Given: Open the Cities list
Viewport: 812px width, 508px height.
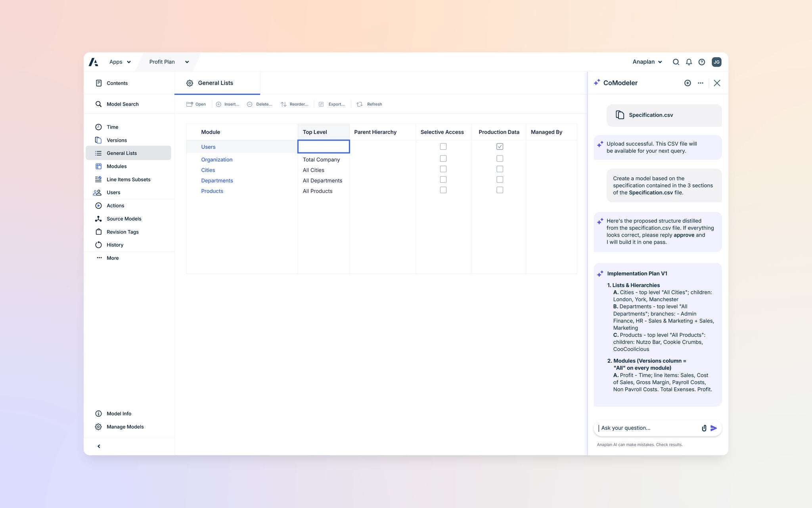Looking at the screenshot, I should tap(208, 170).
